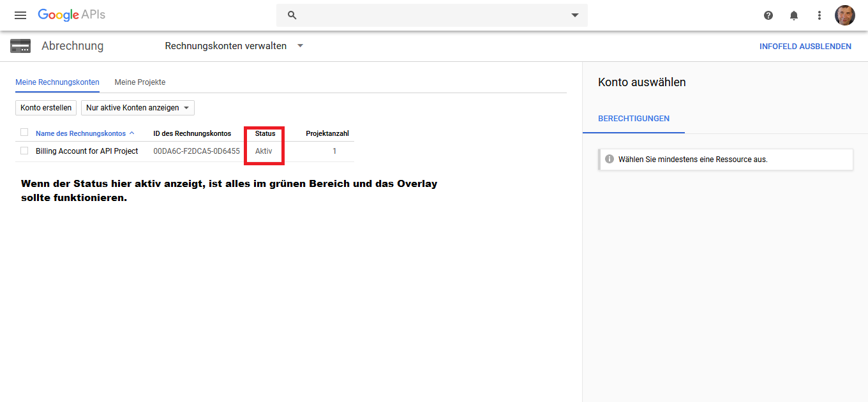
Task: Open the Rechnungskonten verwalten dropdown
Action: pos(234,46)
